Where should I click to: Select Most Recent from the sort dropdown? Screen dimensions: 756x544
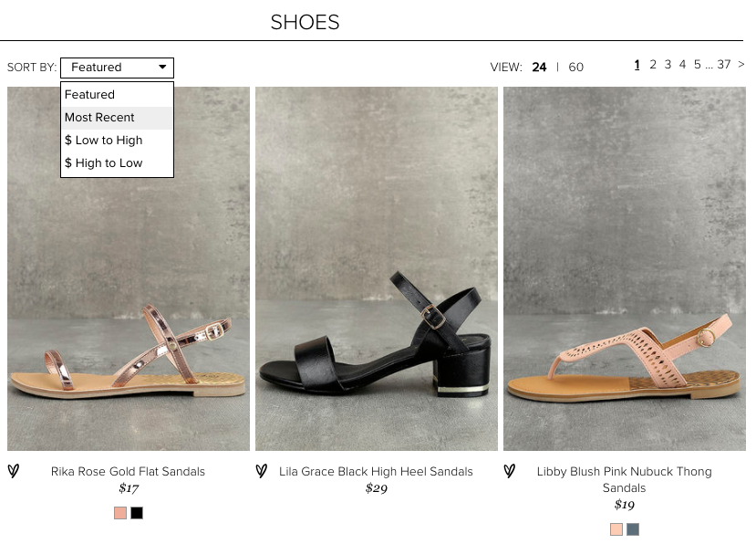tap(99, 117)
